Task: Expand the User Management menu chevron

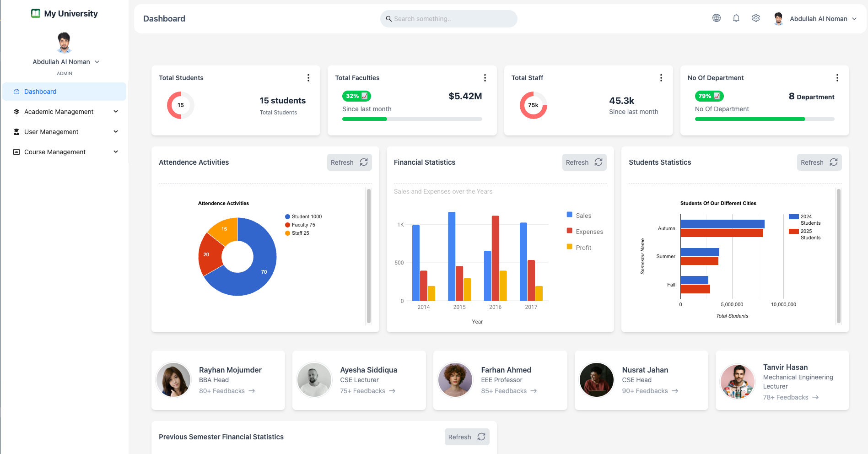Action: tap(116, 132)
